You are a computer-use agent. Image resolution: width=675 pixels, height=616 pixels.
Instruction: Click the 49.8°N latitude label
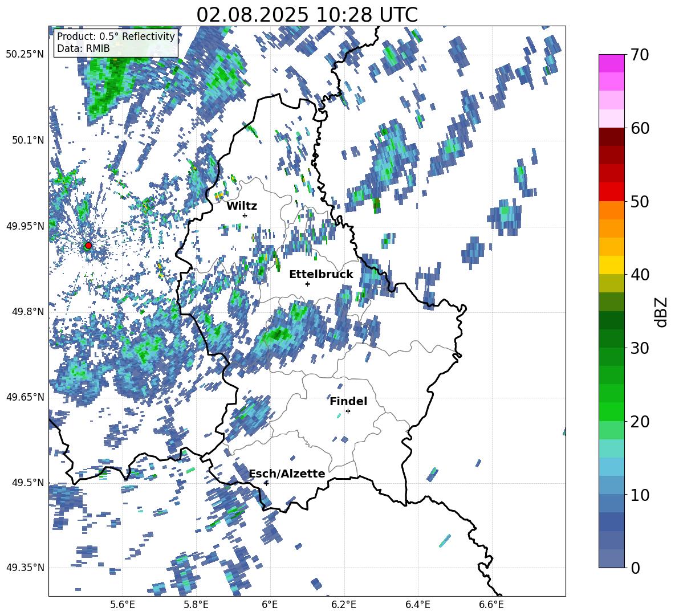click(29, 312)
